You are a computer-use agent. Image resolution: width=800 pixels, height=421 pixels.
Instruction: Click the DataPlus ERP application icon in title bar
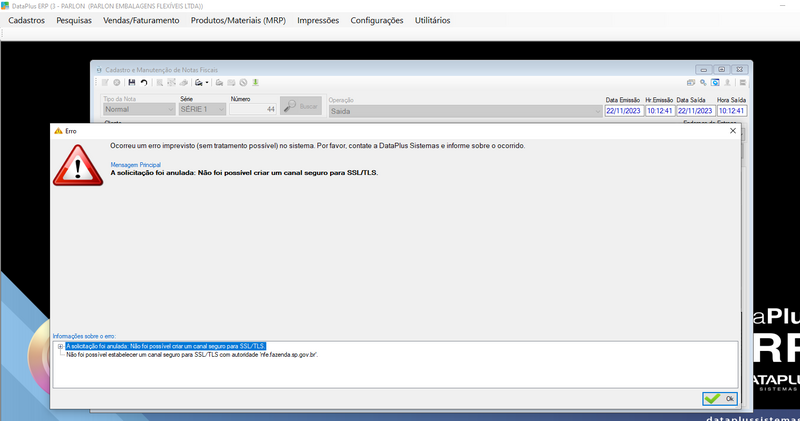coord(5,6)
